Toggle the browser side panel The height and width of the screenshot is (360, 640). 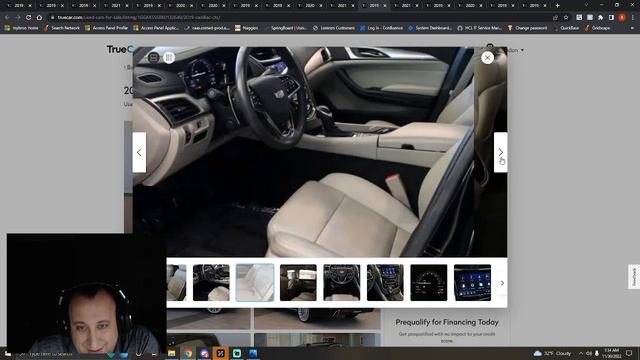pos(611,18)
